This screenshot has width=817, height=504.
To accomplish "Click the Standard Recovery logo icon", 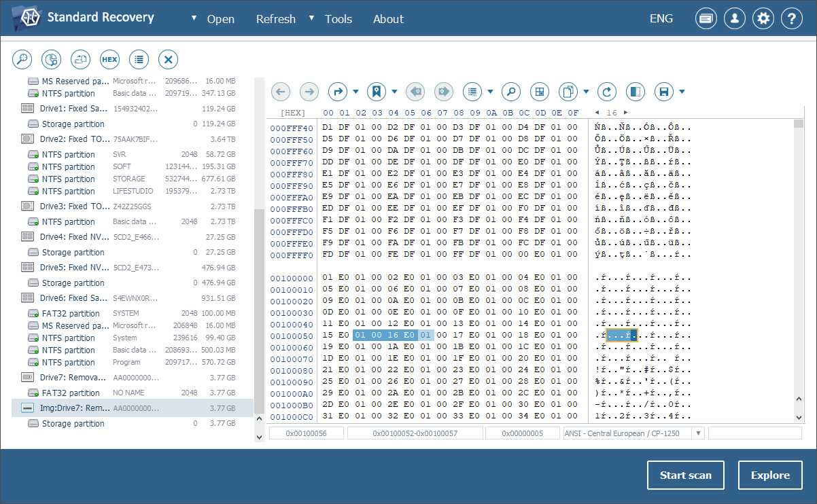I will coord(27,18).
